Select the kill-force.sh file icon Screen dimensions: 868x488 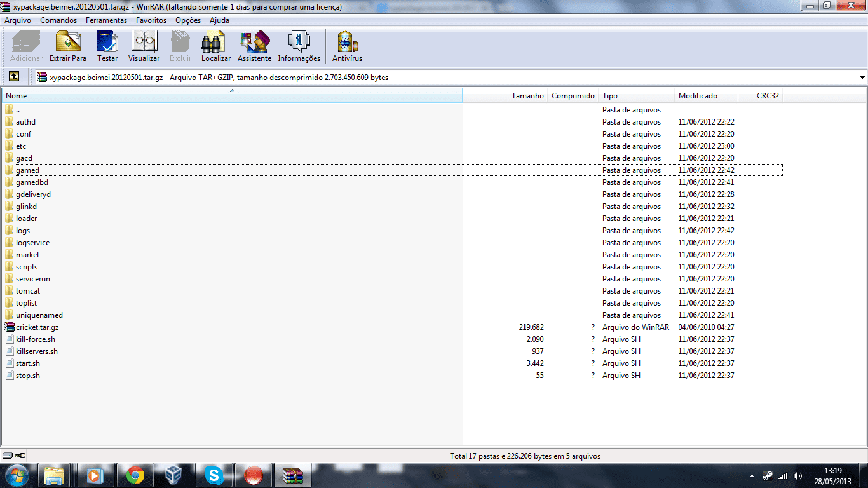point(9,339)
